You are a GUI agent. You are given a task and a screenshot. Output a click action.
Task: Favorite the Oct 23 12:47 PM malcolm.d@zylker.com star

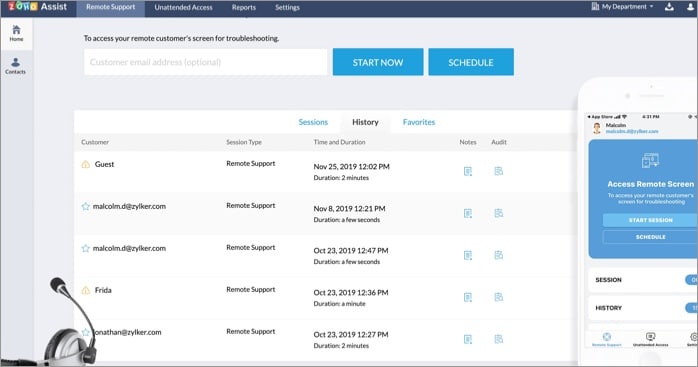[85, 248]
